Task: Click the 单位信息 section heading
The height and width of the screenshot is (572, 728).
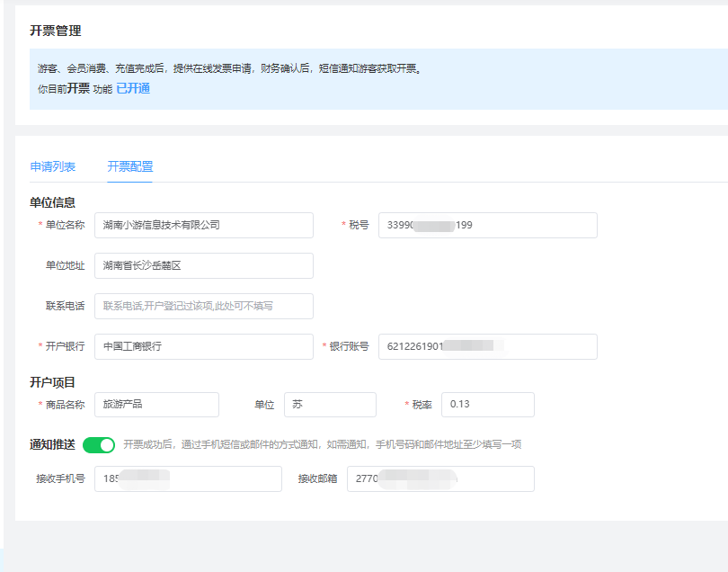Action: click(x=52, y=202)
